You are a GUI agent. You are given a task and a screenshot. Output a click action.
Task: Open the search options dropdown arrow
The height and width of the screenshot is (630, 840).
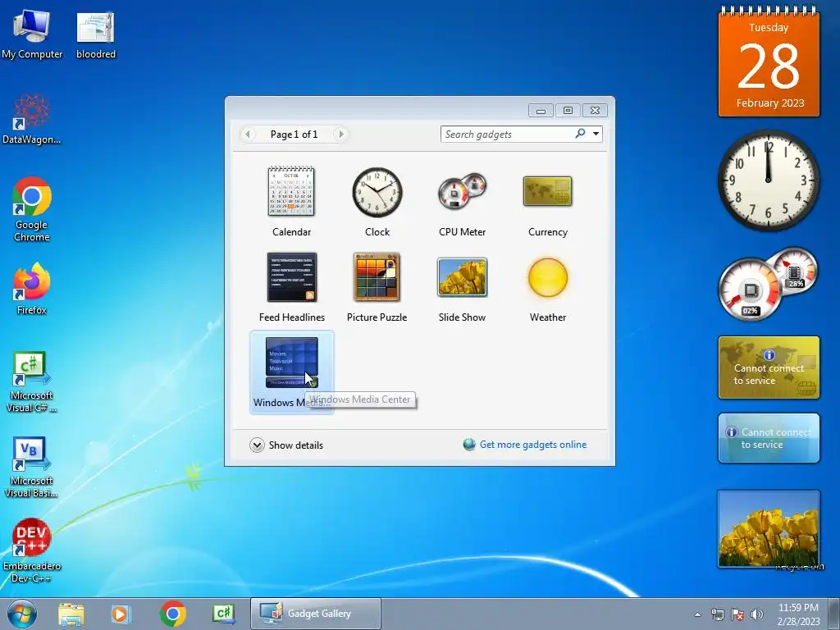[596, 134]
